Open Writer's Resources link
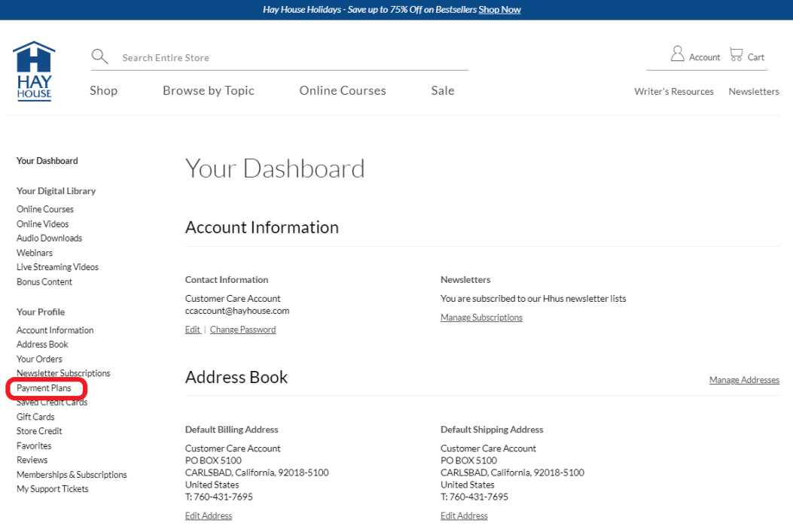The width and height of the screenshot is (793, 532). coord(673,92)
